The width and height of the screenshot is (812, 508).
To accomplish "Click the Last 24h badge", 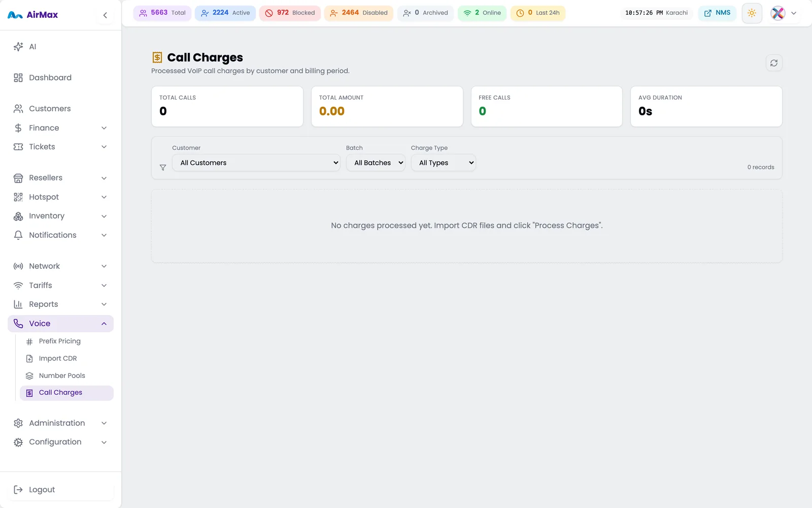I will point(538,13).
